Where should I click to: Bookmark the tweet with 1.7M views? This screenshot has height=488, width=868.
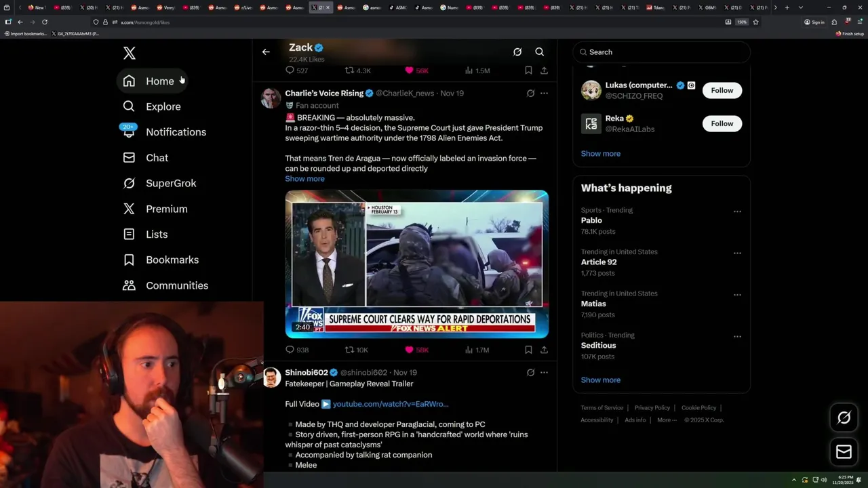[528, 350]
